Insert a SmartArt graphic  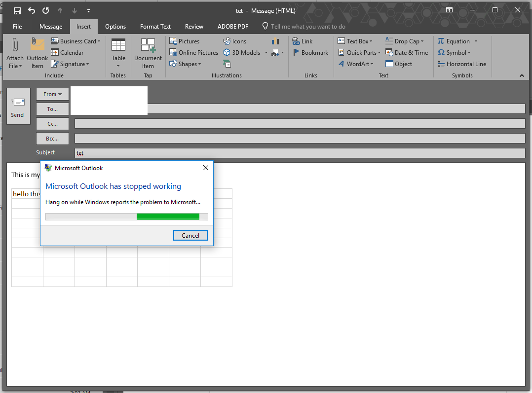click(227, 64)
